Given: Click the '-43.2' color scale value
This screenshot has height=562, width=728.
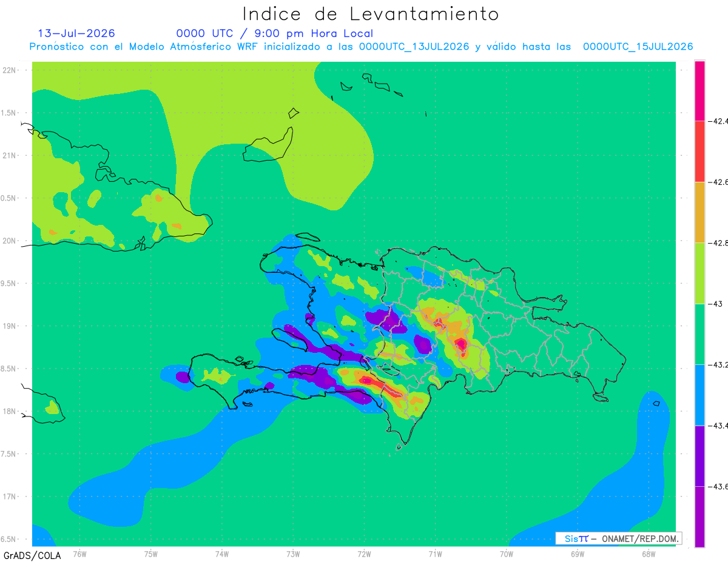Looking at the screenshot, I should (718, 365).
